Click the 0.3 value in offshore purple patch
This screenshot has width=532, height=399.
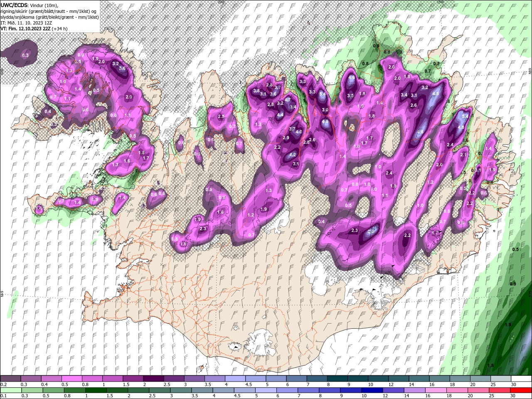tap(25, 55)
